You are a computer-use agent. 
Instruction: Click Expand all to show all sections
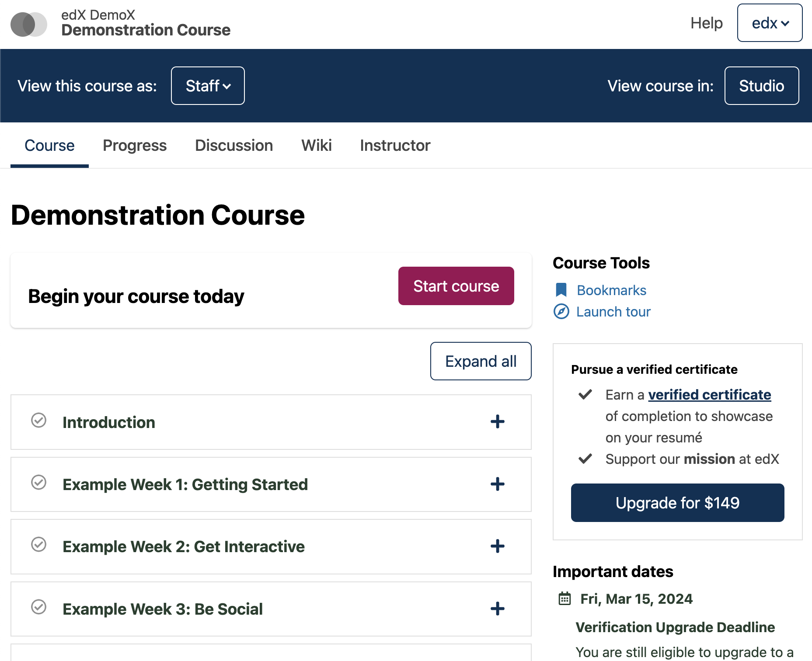(481, 361)
